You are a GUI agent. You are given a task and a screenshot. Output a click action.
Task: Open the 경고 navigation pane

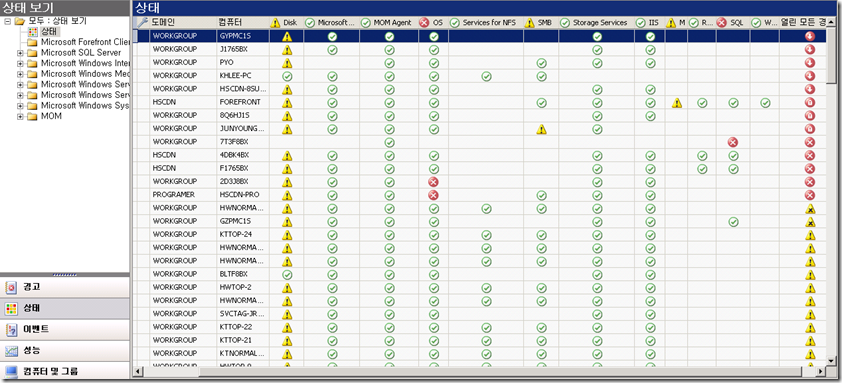tap(65, 287)
